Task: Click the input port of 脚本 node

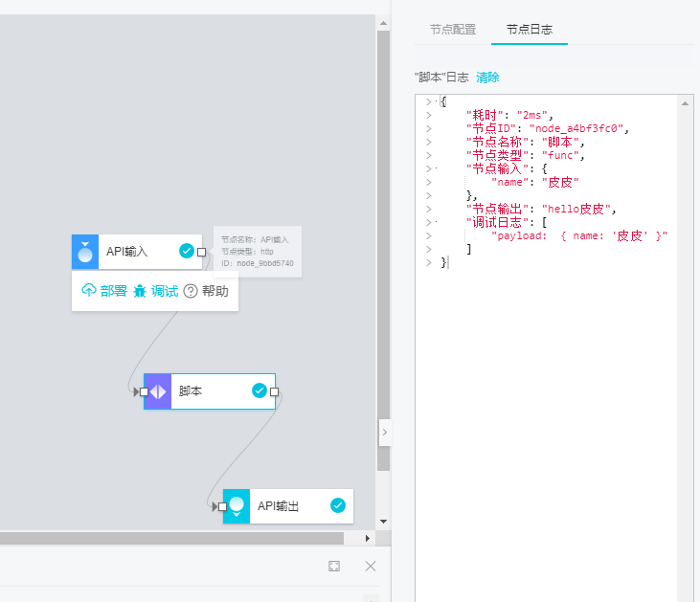Action: coord(144,391)
